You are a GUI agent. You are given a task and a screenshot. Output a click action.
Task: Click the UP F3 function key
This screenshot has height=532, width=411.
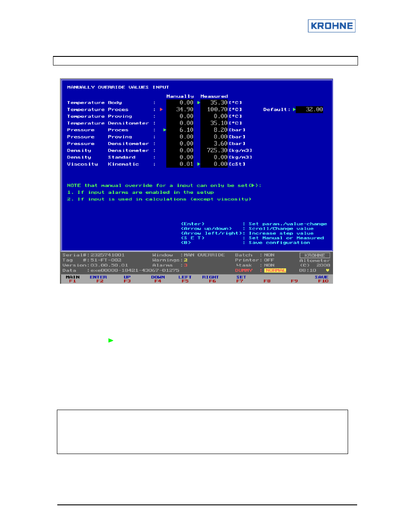[x=127, y=279]
